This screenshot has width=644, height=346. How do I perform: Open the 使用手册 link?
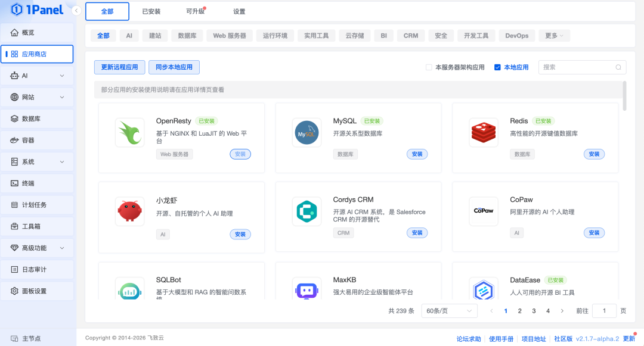pyautogui.click(x=501, y=338)
